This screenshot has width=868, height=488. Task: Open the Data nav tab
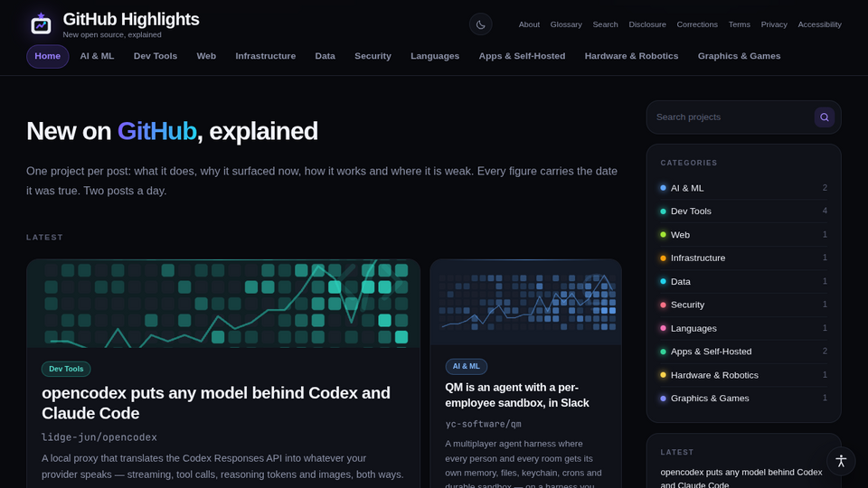[x=325, y=56]
